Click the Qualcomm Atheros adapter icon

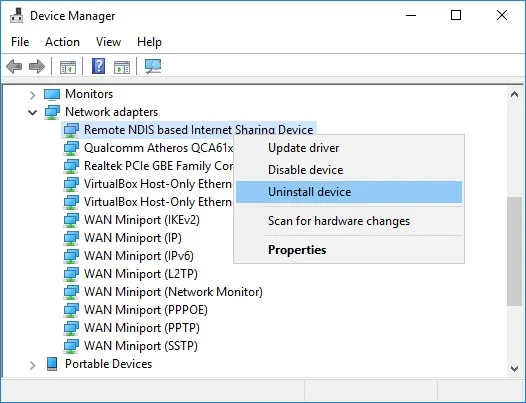[71, 148]
